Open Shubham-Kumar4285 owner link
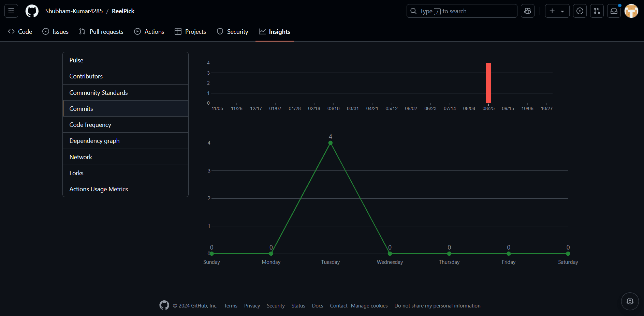644x316 pixels. point(74,11)
